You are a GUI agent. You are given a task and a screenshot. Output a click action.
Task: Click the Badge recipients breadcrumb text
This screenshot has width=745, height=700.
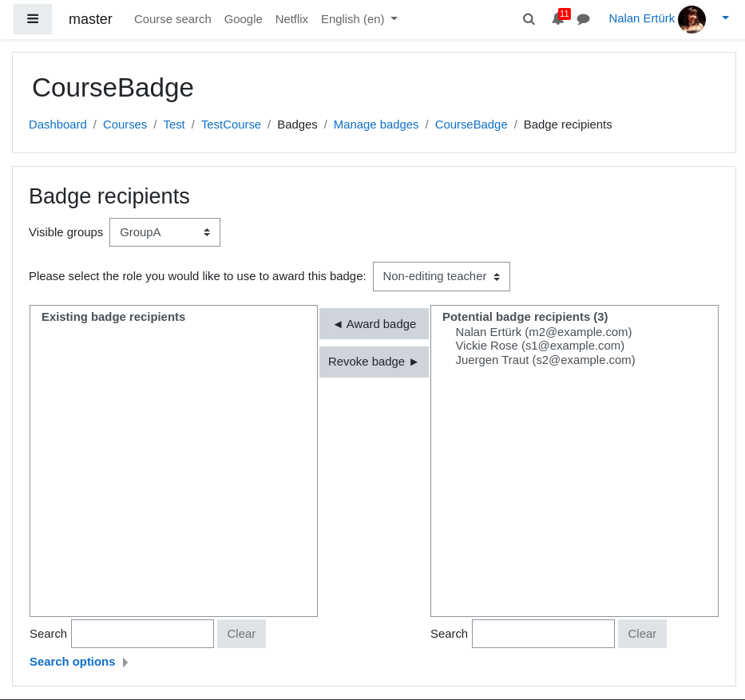click(x=568, y=125)
